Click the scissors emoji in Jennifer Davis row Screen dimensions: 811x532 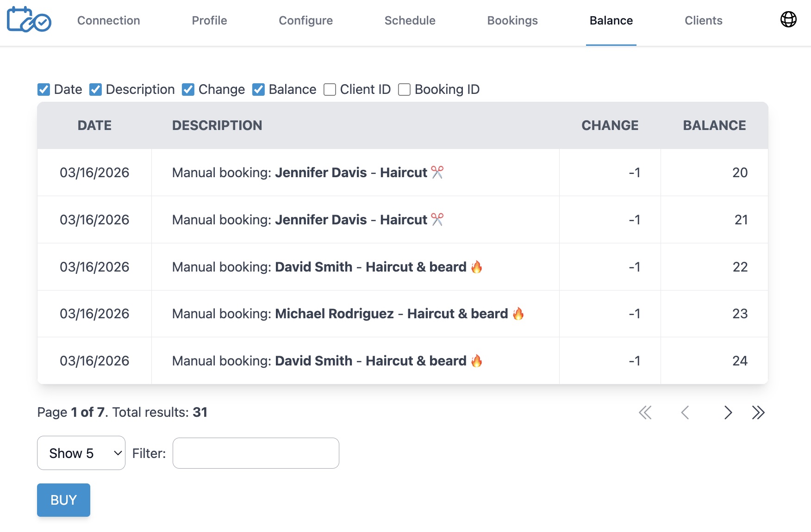[x=437, y=172]
